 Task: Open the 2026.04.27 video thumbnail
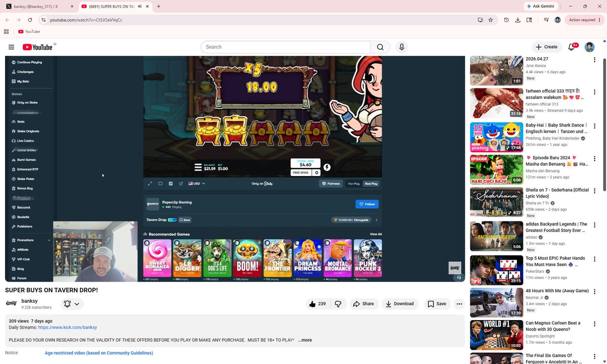click(x=496, y=70)
